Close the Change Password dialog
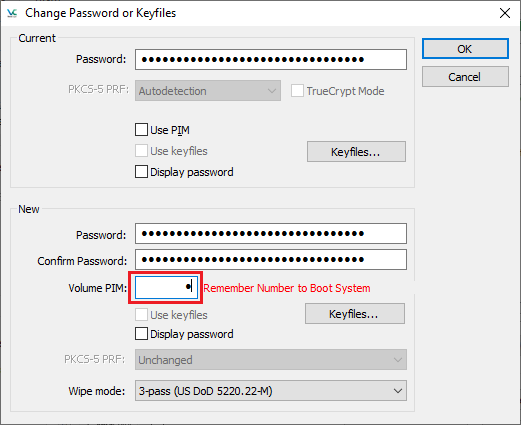The height and width of the screenshot is (425, 521). click(x=505, y=13)
